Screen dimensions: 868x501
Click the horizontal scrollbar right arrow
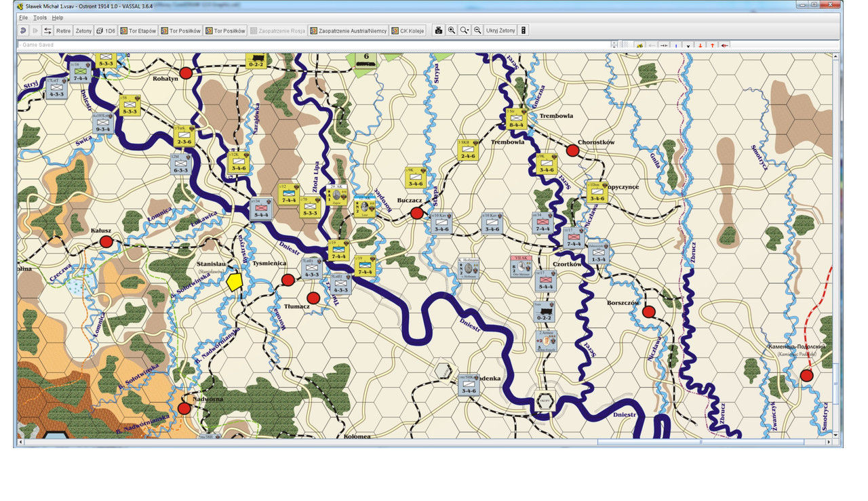point(827,442)
